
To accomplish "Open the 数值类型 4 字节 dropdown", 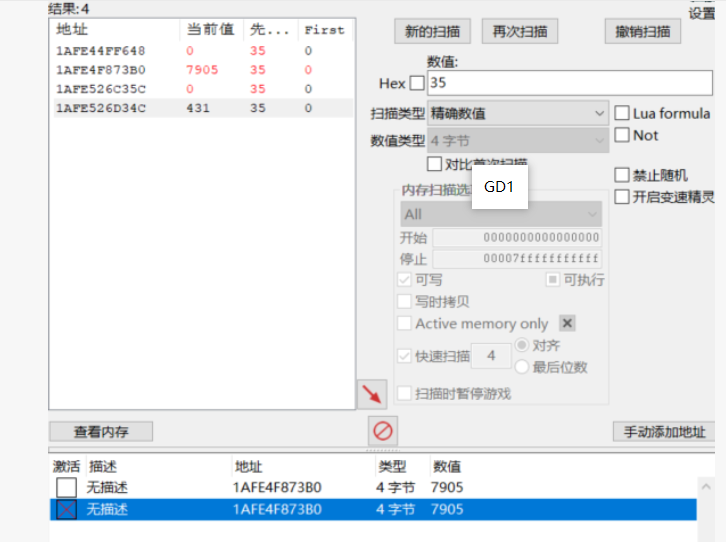I will click(518, 140).
